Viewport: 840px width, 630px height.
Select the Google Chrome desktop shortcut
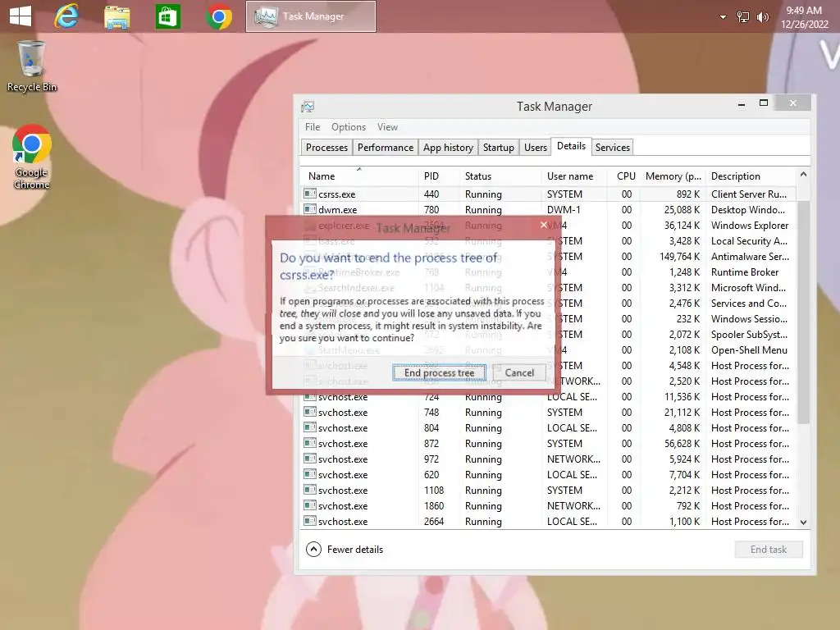(x=32, y=157)
